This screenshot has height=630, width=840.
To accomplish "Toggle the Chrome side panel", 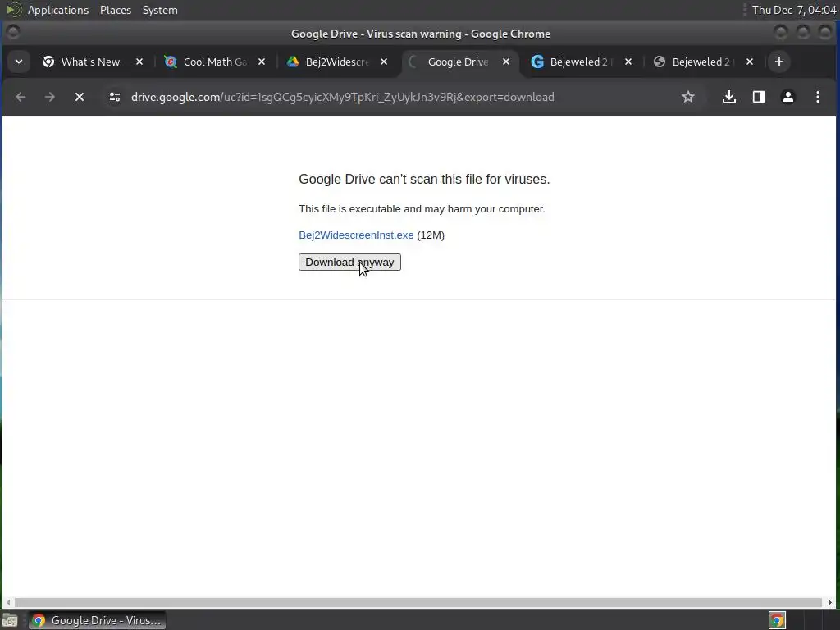I will 759,97.
